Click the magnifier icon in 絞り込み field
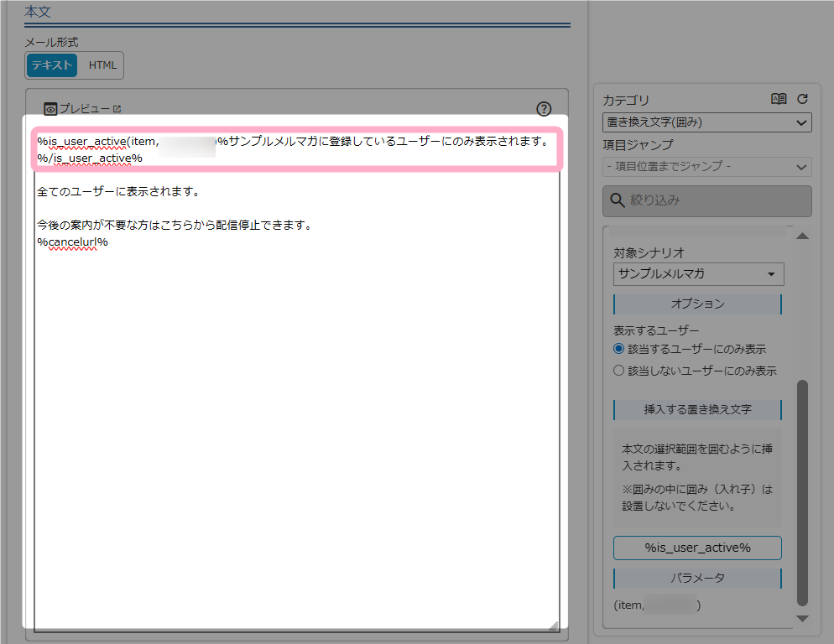 (617, 200)
